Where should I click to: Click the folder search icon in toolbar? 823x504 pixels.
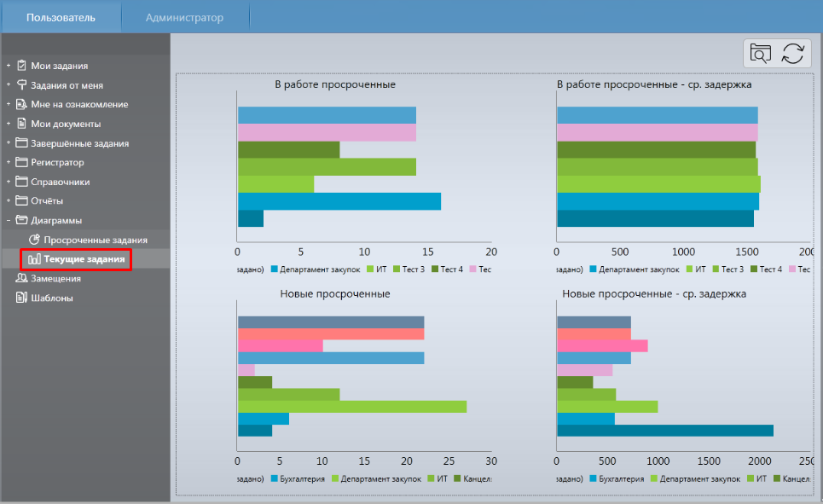(759, 53)
